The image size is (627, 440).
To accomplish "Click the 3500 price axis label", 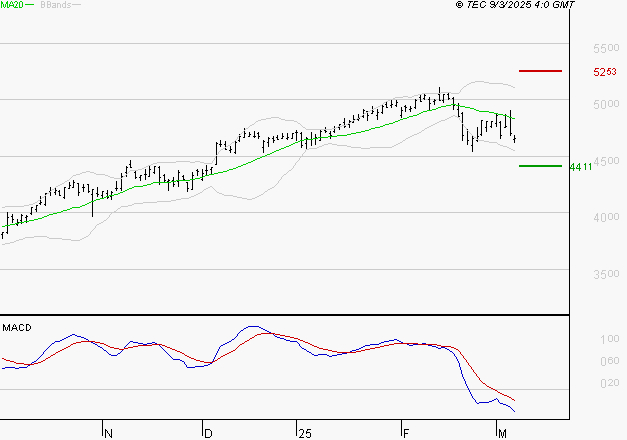I will (606, 274).
